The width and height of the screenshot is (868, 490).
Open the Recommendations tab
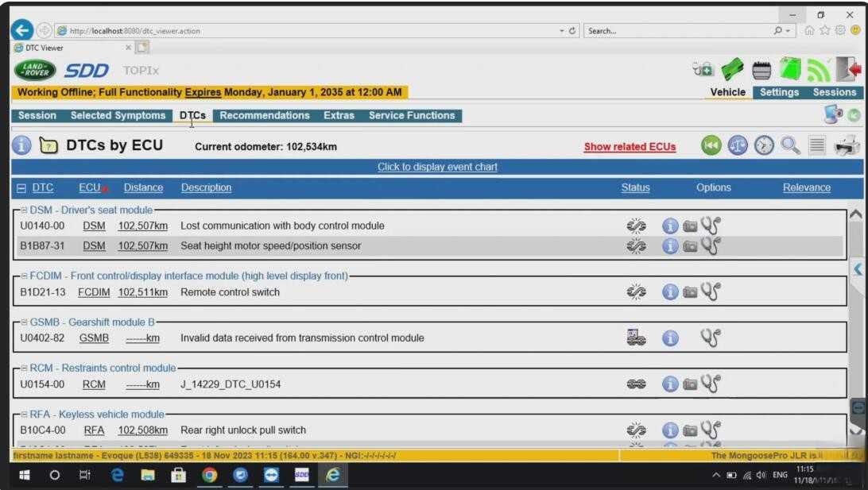265,116
